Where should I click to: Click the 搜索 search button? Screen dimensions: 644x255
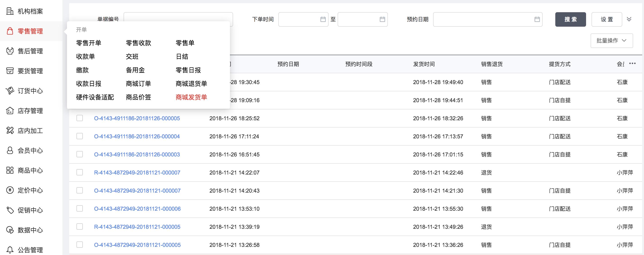[570, 19]
